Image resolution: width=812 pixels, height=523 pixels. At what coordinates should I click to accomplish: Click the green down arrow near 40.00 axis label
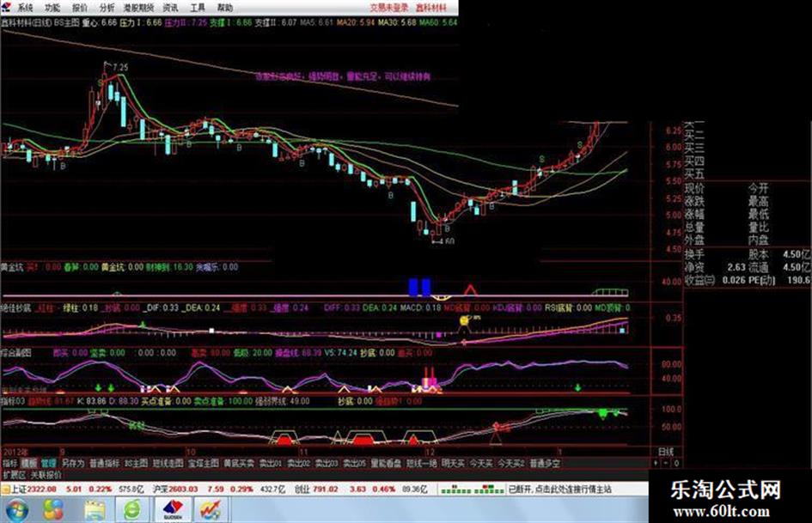pyautogui.click(x=577, y=386)
